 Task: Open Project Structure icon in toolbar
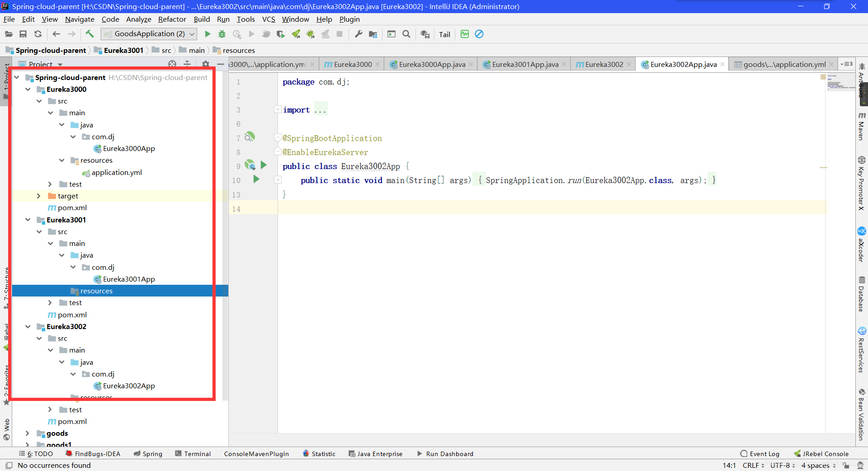pyautogui.click(x=373, y=34)
